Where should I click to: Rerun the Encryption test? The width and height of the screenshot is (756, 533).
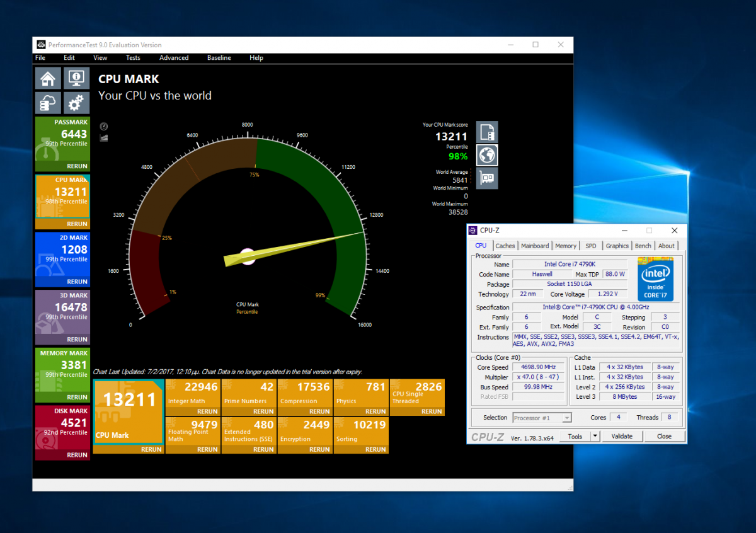tap(319, 449)
